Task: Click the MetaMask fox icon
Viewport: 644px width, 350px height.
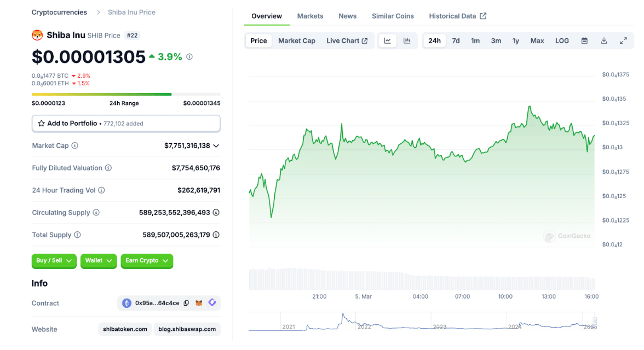Action: pyautogui.click(x=200, y=303)
